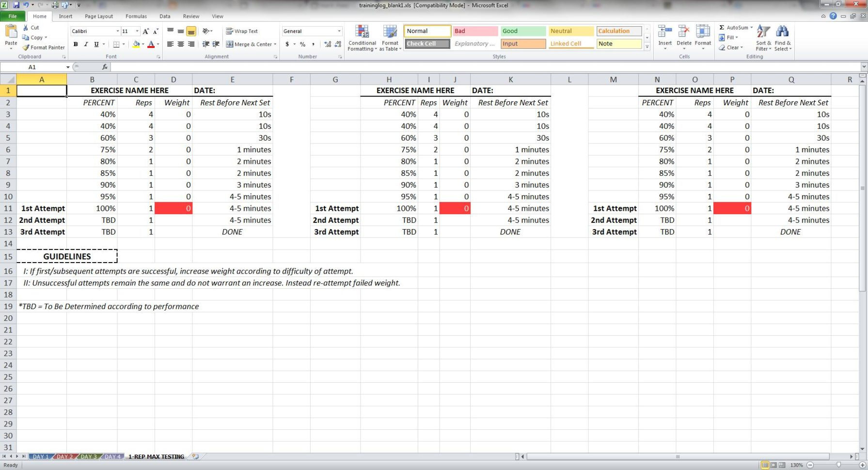
Task: Open the DAY 2 sheet tab
Action: tap(64, 456)
